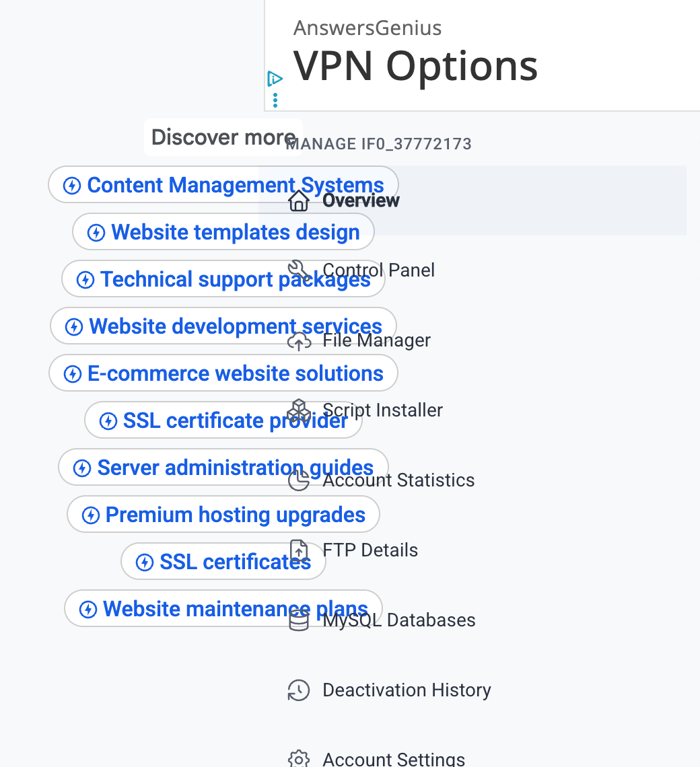
Task: Click the Control Panel wrench icon
Action: pyautogui.click(x=299, y=270)
